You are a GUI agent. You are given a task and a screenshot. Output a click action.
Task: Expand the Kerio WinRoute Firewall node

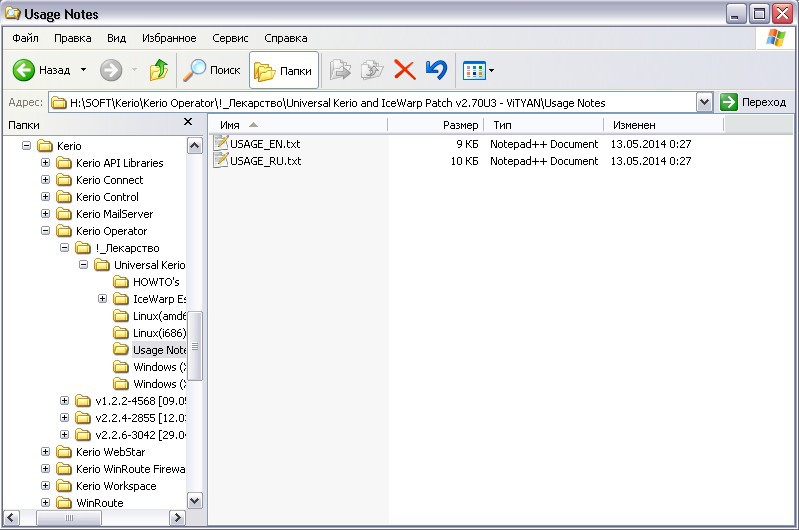[45, 469]
